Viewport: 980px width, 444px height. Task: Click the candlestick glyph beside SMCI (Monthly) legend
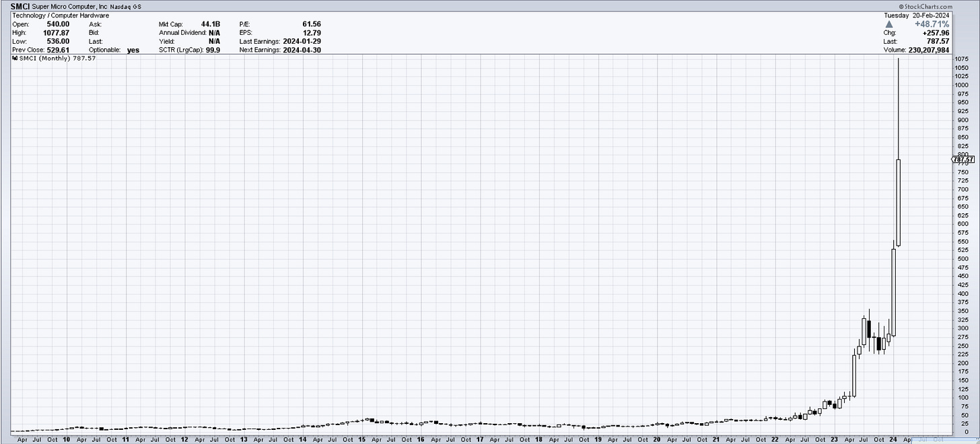pyautogui.click(x=15, y=59)
